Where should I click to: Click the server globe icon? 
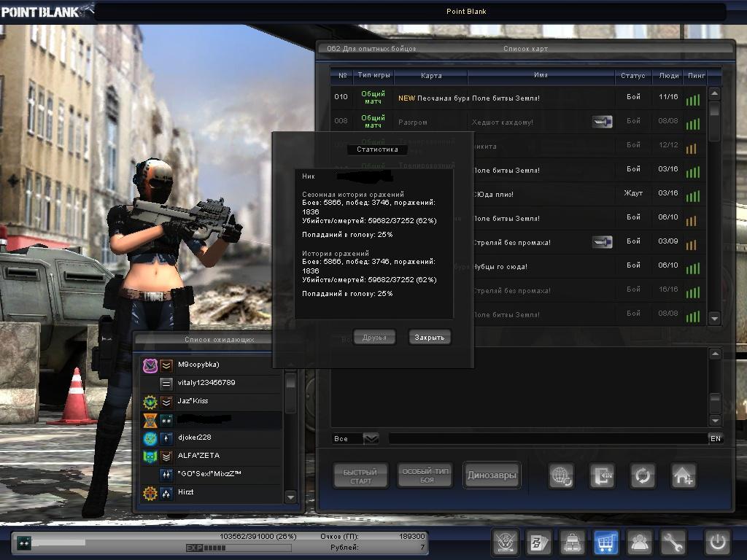coord(561,476)
